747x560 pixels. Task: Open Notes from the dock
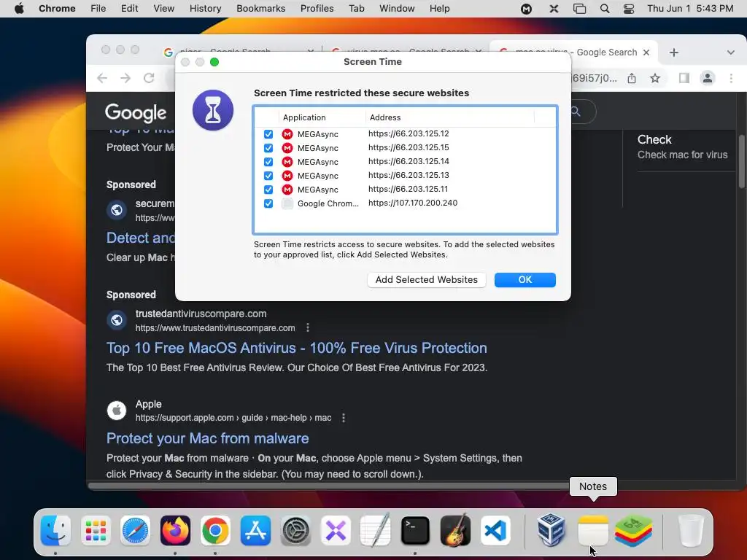point(593,531)
